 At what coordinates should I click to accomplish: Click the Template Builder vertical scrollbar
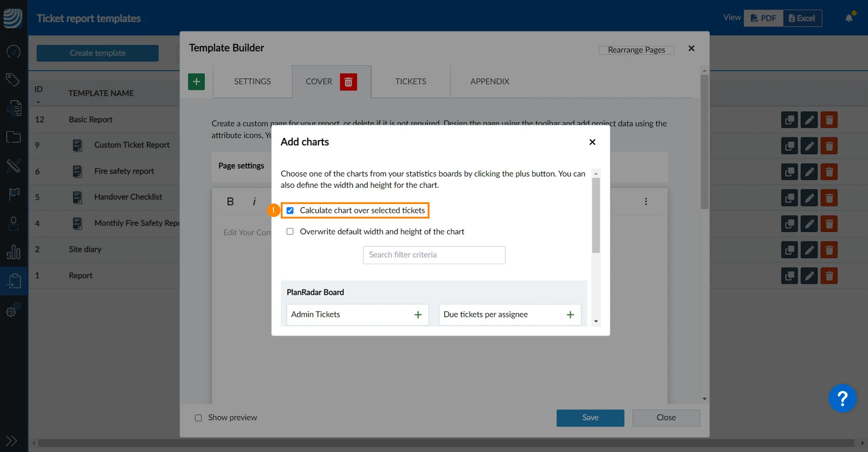click(704, 142)
